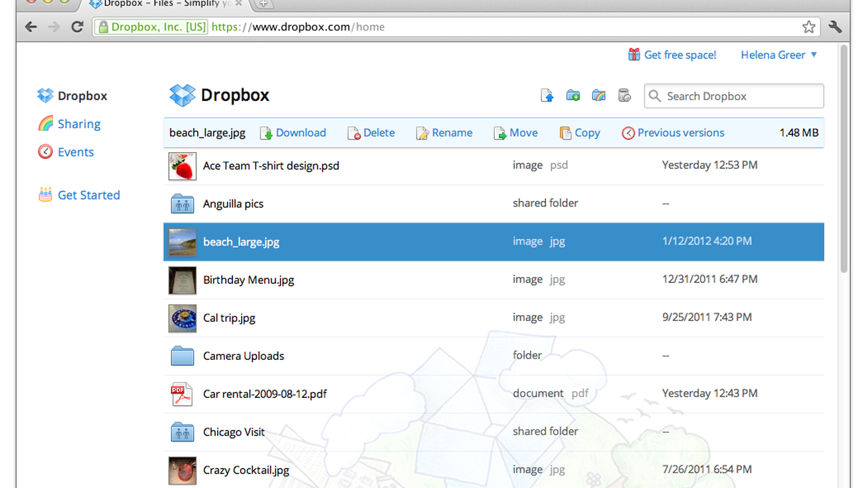
Task: Click the Upload files icon
Action: pos(547,96)
